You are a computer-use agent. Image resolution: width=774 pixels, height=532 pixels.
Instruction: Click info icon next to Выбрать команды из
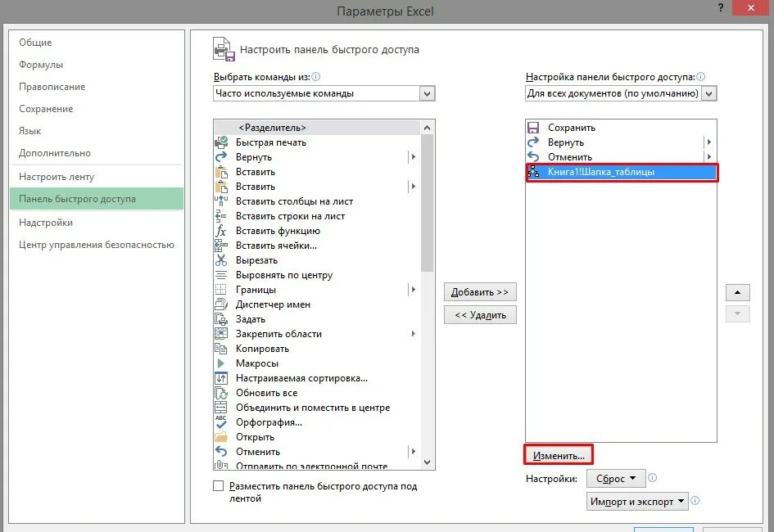(316, 76)
